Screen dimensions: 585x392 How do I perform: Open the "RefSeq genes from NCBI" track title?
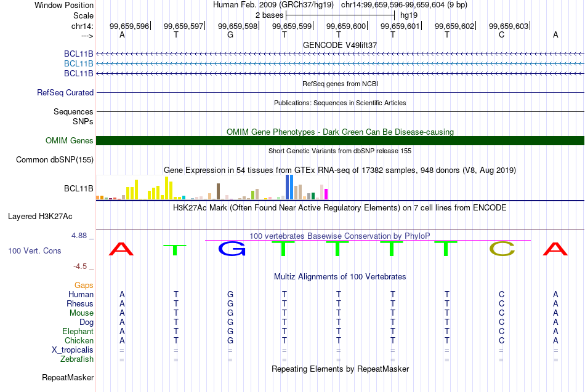click(340, 84)
